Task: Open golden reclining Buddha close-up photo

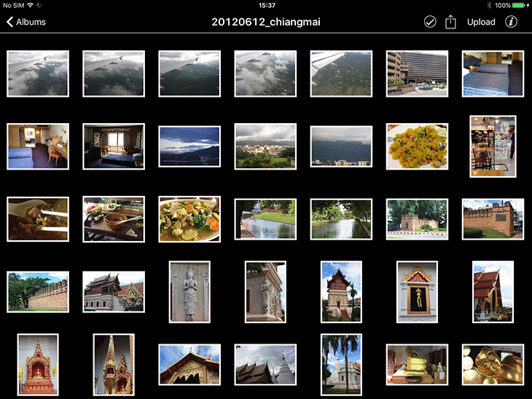Action: pos(493,365)
